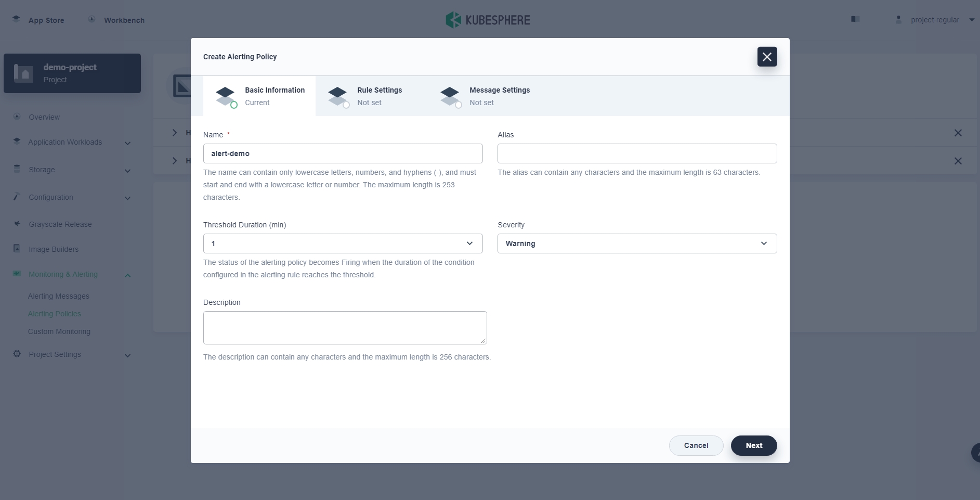Screen dimensions: 980x500
Task: Open the Severity dropdown
Action: pyautogui.click(x=637, y=243)
